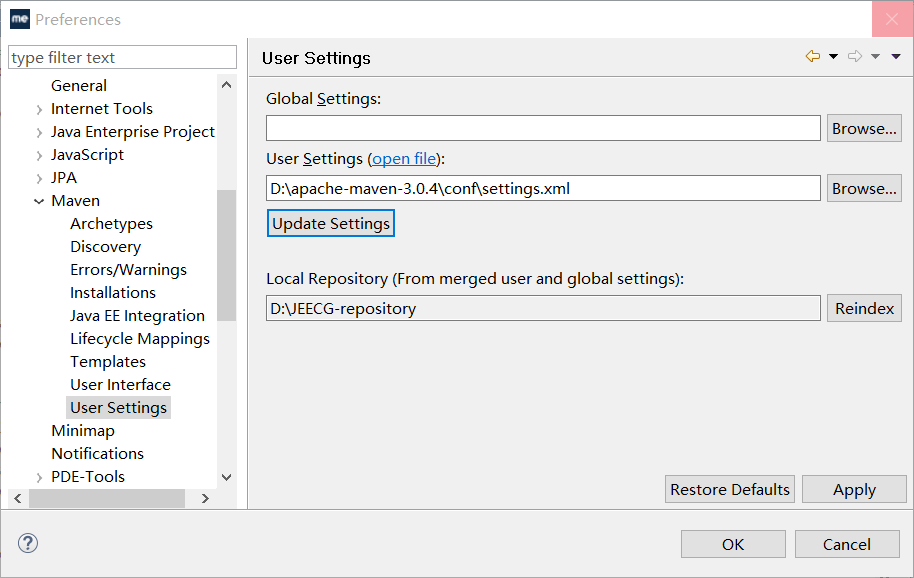Select Notifications preferences entry
The width and height of the screenshot is (914, 578).
pyautogui.click(x=97, y=453)
